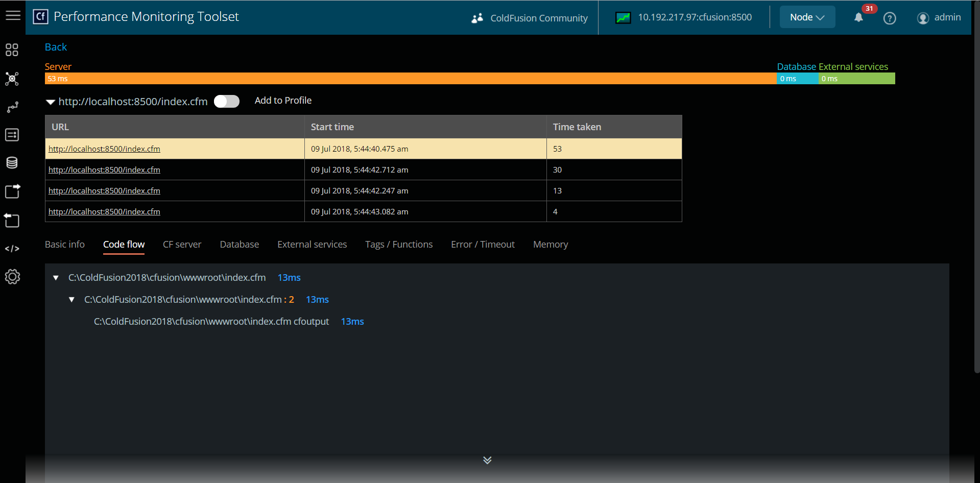Toggle the Add to Profile switch
Viewport: 980px width, 483px height.
click(227, 102)
